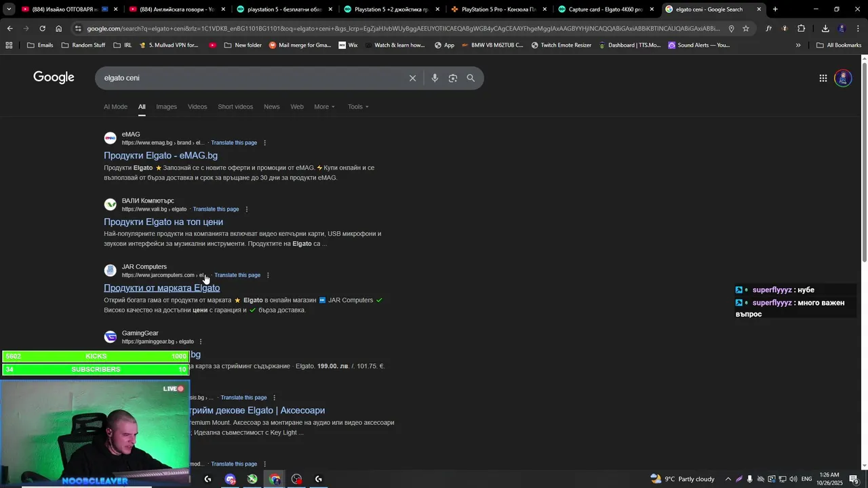Open more options for ВАЛИ Компютърс result
Image resolution: width=868 pixels, height=488 pixels.
point(246,209)
